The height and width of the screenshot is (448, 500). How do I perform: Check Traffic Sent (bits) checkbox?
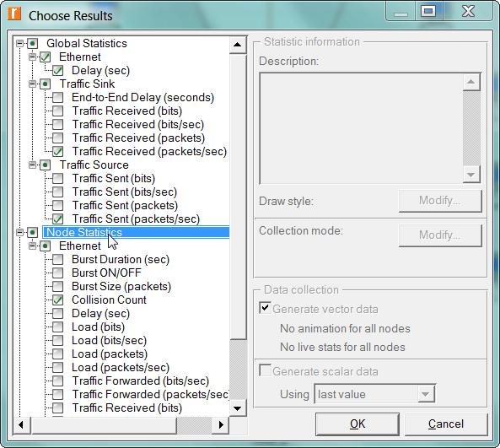coord(57,178)
